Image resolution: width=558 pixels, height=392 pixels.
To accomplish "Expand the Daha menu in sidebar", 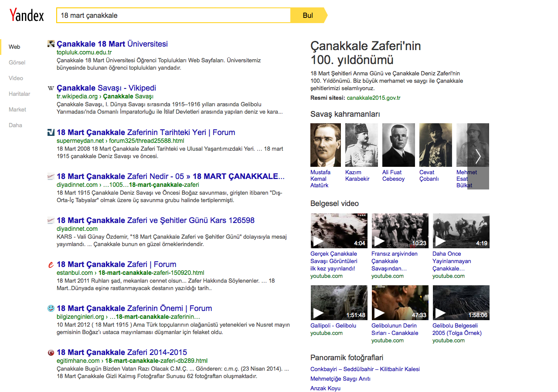I will click(x=15, y=125).
